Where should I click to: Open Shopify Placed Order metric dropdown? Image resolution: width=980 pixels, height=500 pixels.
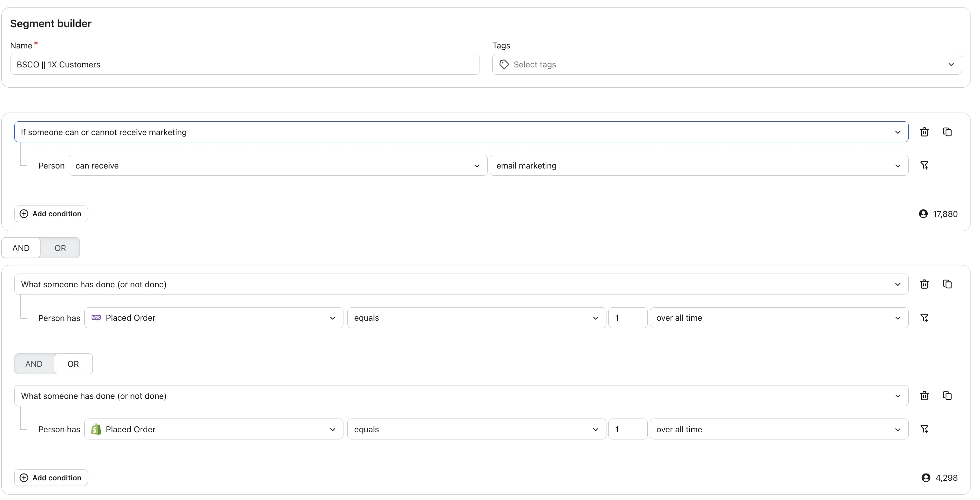(213, 429)
